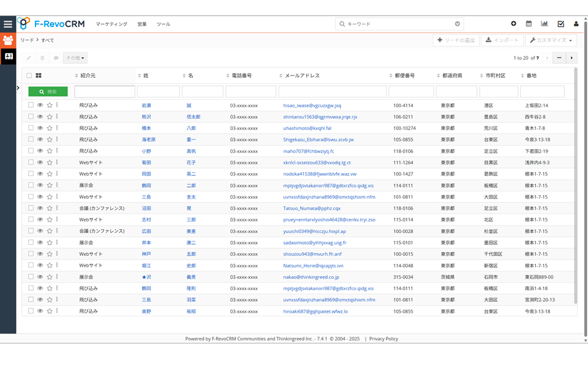588x368 pixels.
Task: Preview 三島 圭太 row with eye icon
Action: (x=40, y=197)
